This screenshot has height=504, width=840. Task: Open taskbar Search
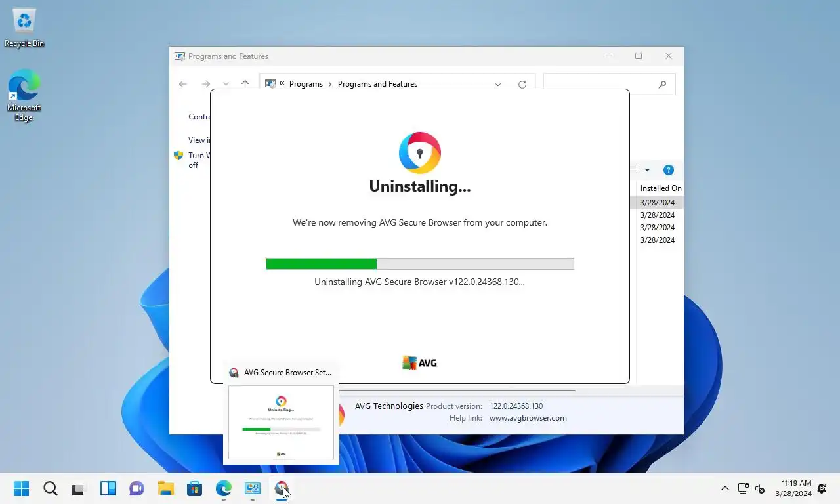51,489
